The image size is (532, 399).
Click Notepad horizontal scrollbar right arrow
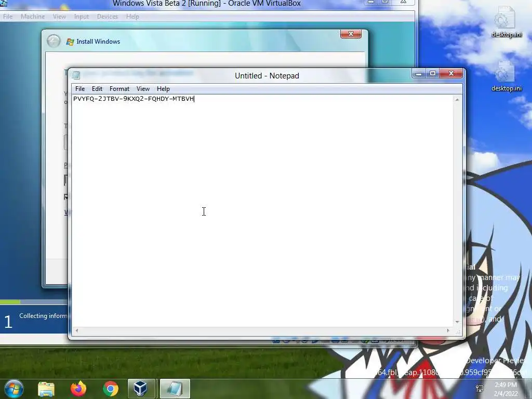pyautogui.click(x=448, y=330)
